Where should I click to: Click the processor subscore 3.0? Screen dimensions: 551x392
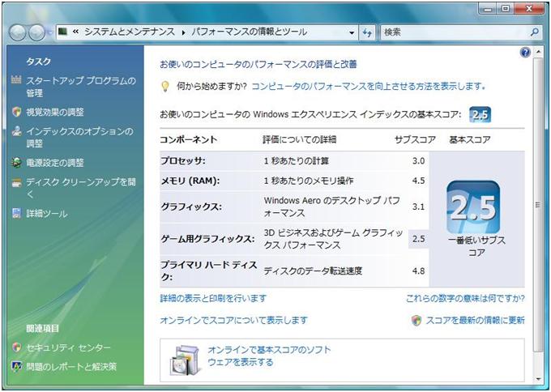(x=419, y=161)
